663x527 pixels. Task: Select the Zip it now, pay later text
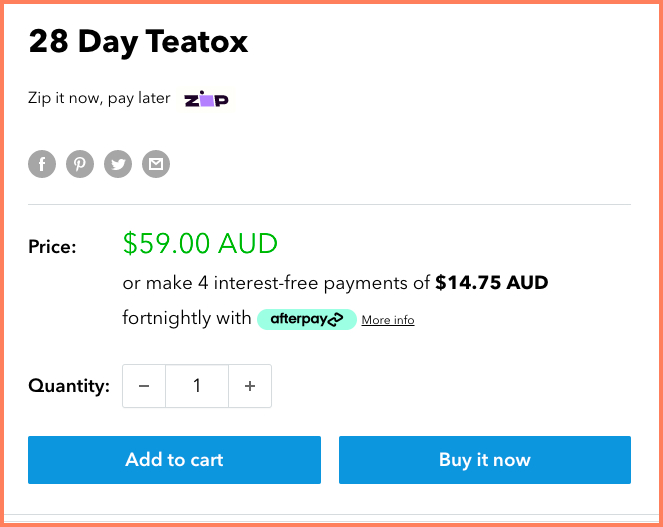(99, 99)
